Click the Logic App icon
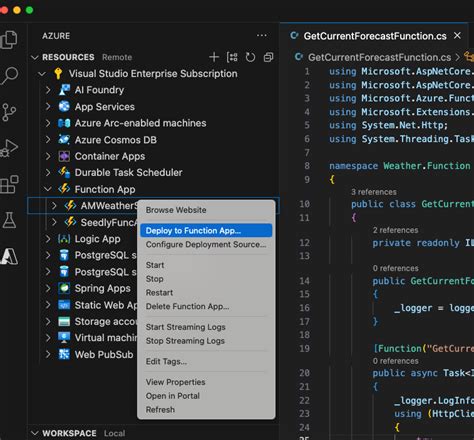 (64, 239)
